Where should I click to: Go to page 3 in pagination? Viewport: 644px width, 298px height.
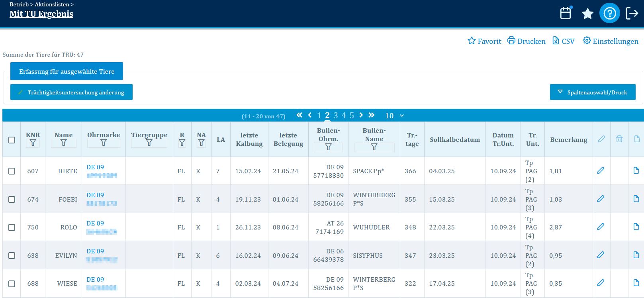pos(335,116)
